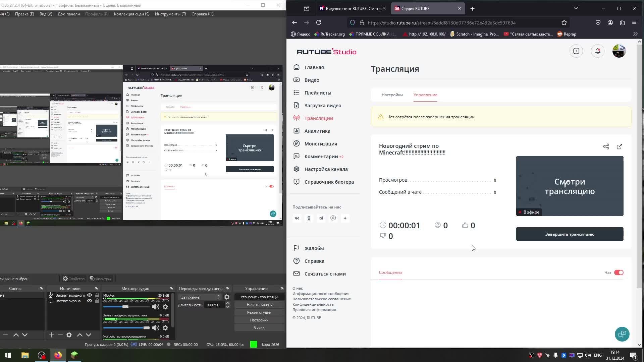Open Трансляции section in RUTUBE Studio sidebar
644x362 pixels.
tap(318, 118)
